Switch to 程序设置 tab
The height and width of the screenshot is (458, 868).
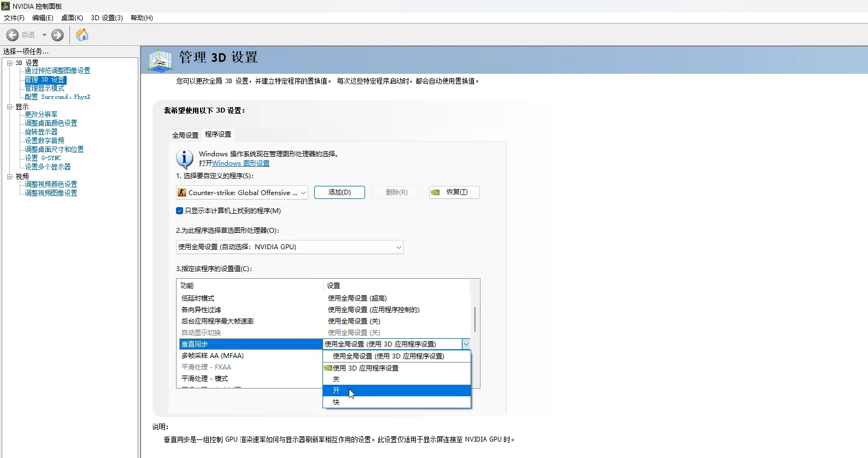click(218, 134)
